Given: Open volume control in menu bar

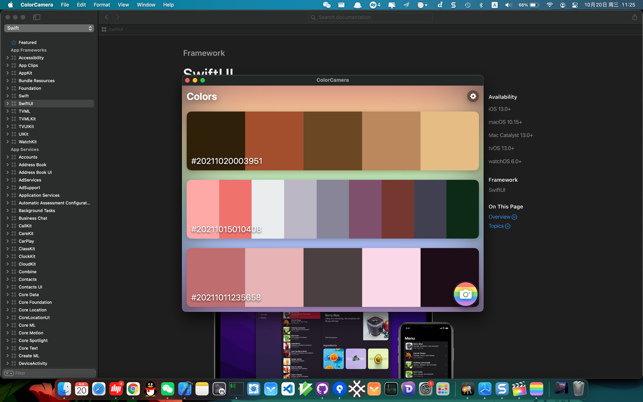Looking at the screenshot, I should tap(508, 5).
